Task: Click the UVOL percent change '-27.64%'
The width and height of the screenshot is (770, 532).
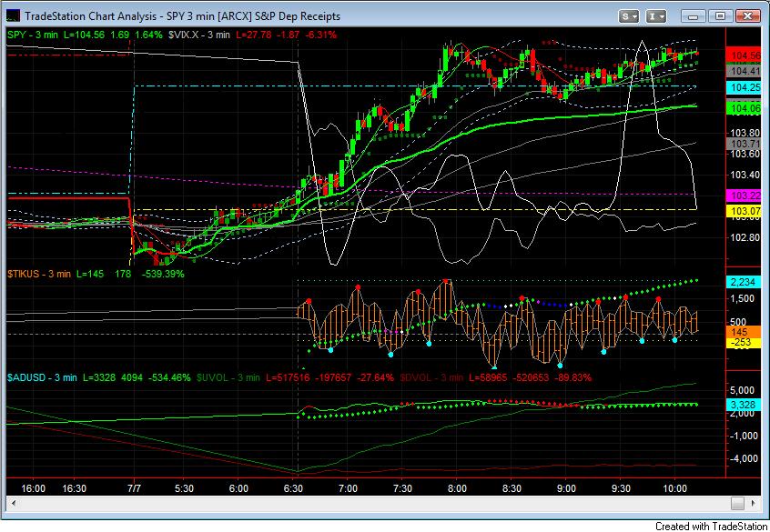Action: pos(376,377)
